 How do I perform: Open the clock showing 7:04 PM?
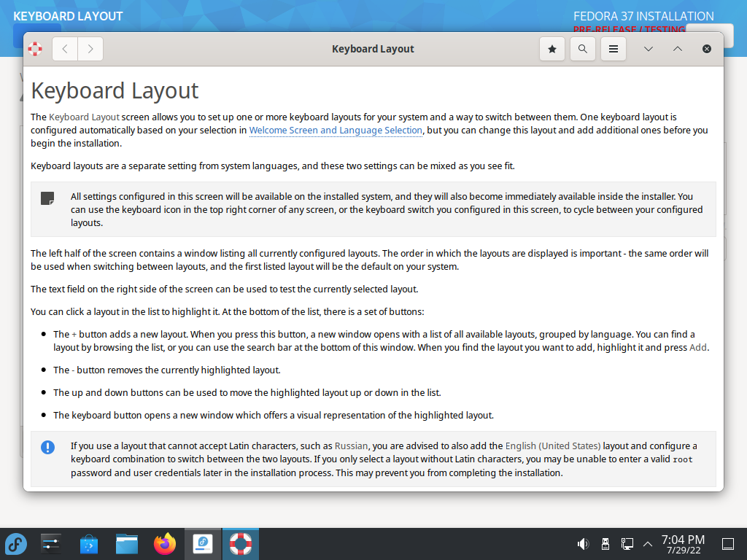point(683,544)
